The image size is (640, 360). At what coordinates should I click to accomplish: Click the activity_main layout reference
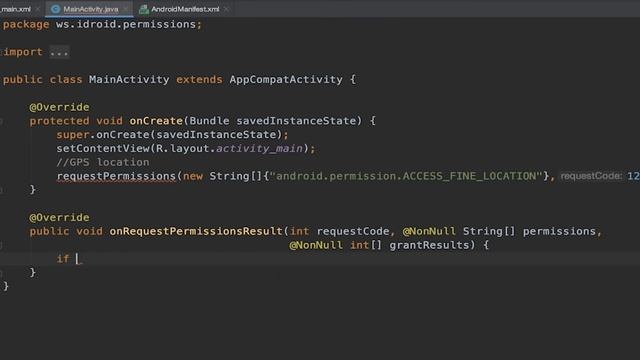(x=259, y=149)
